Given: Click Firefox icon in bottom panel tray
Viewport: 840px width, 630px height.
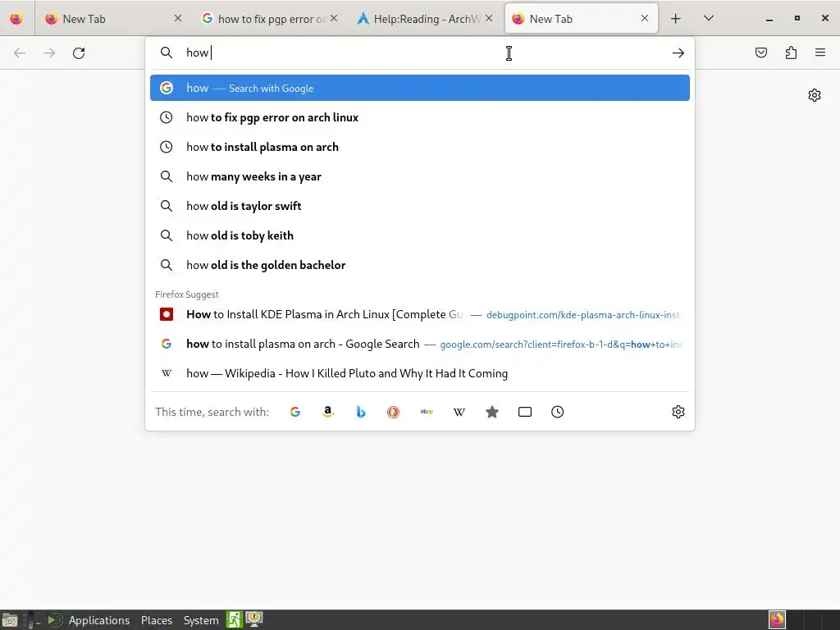Looking at the screenshot, I should [777, 620].
